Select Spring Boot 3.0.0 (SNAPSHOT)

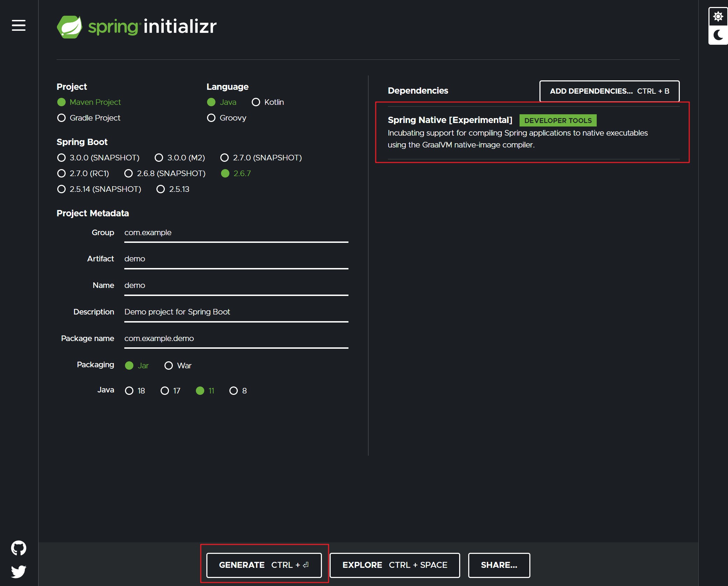click(98, 158)
